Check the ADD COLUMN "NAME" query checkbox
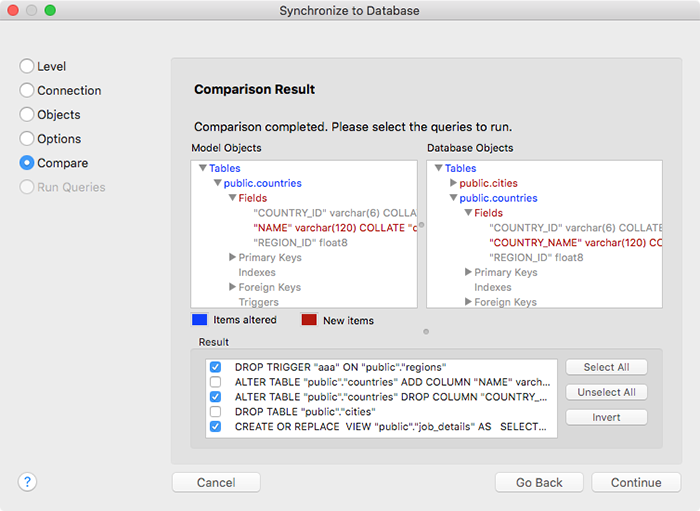This screenshot has width=700, height=511. 216,382
